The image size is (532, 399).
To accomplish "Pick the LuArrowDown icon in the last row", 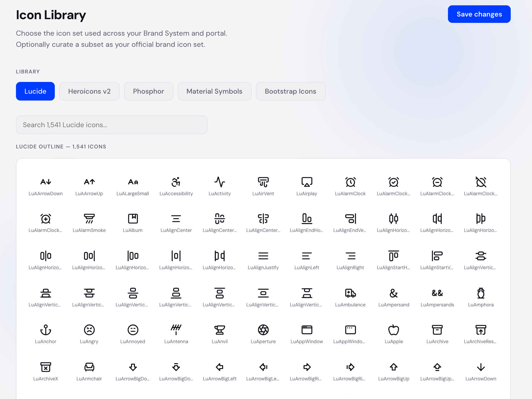I will [x=481, y=367].
